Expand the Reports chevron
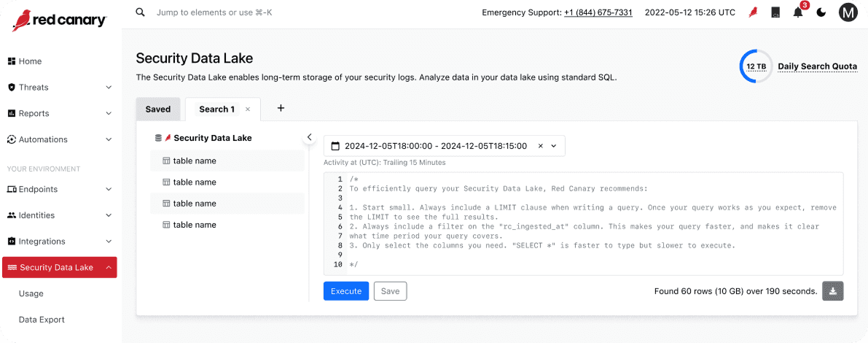The image size is (868, 343). point(109,113)
